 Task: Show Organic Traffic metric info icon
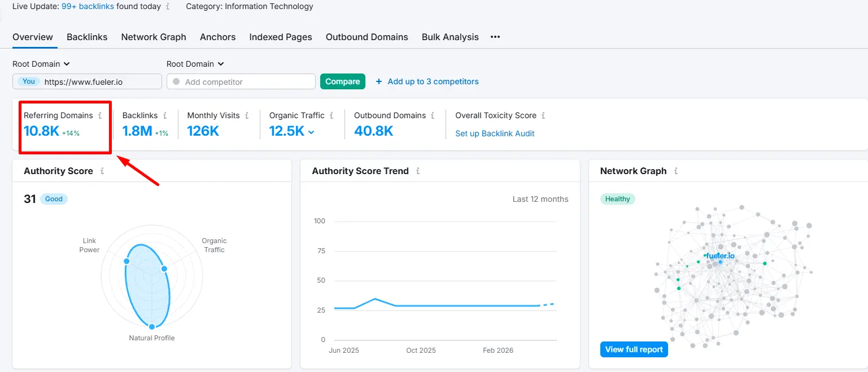332,115
